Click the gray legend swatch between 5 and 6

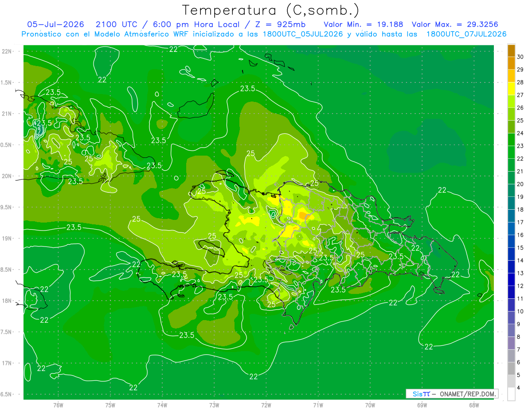511,368
